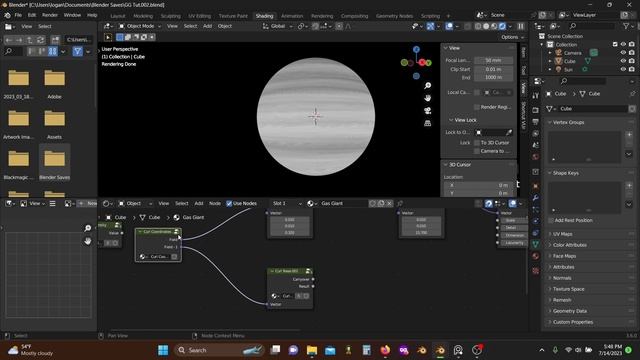640x360 pixels.
Task: Add a new vertex group with plus button
Action: (629, 135)
